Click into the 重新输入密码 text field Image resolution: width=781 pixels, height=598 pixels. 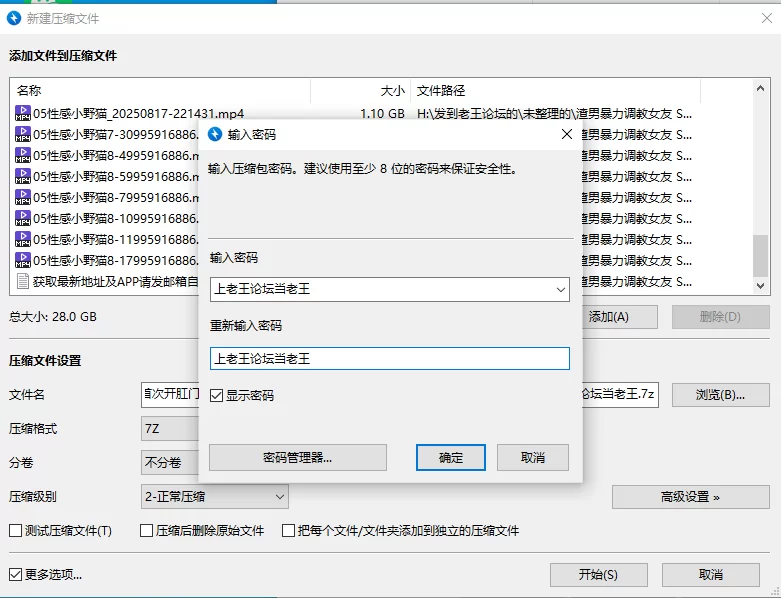tap(390, 359)
